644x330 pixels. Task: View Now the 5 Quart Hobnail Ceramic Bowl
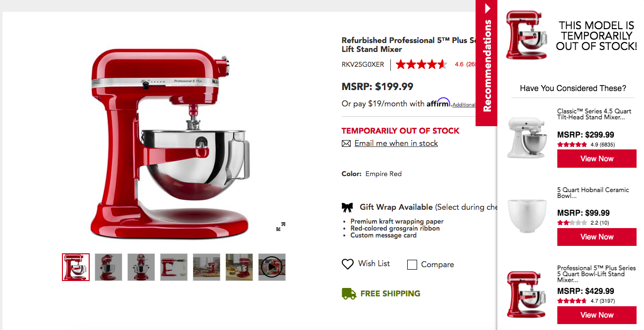pos(597,237)
